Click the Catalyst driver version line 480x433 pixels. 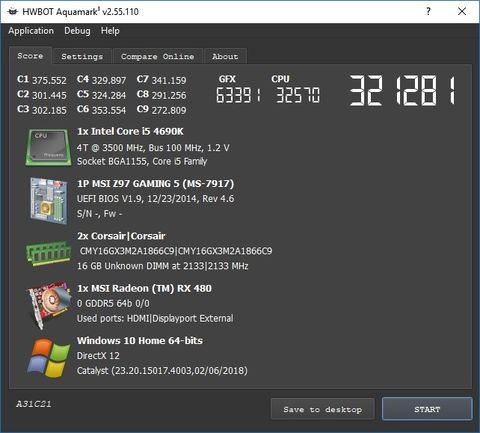[x=162, y=371]
